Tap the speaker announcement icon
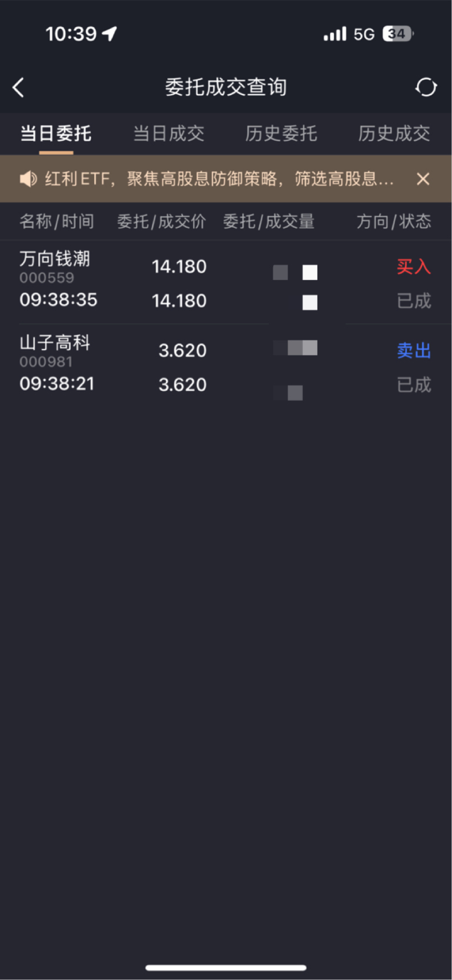 pos(28,178)
